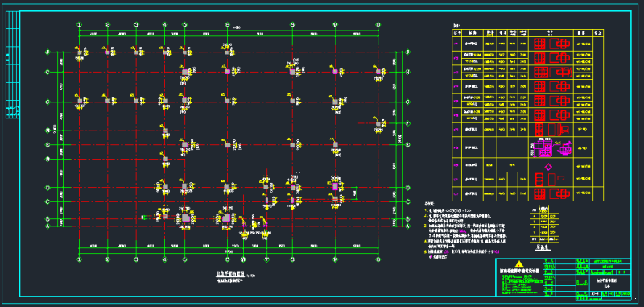
Task: Select the overall dimension text above top dimension line
Action: [236, 28]
